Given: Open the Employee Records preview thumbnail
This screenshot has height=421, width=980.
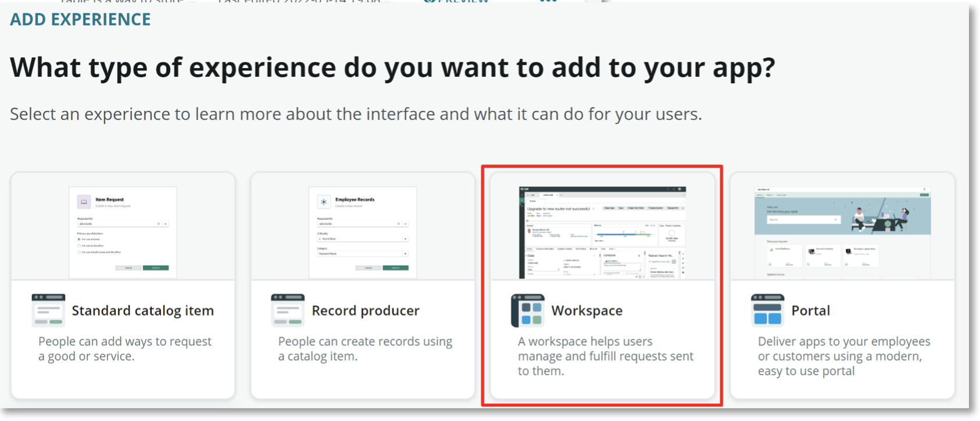Looking at the screenshot, I should 363,233.
